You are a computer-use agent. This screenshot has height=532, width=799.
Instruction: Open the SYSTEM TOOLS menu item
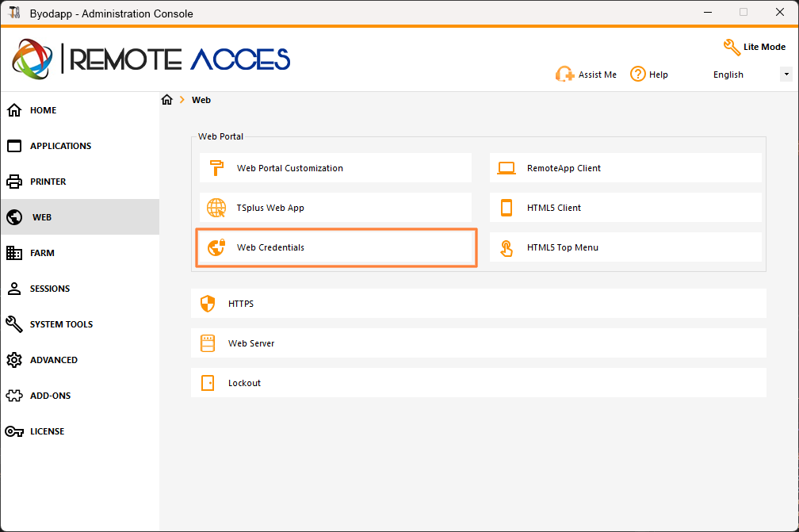coord(80,324)
